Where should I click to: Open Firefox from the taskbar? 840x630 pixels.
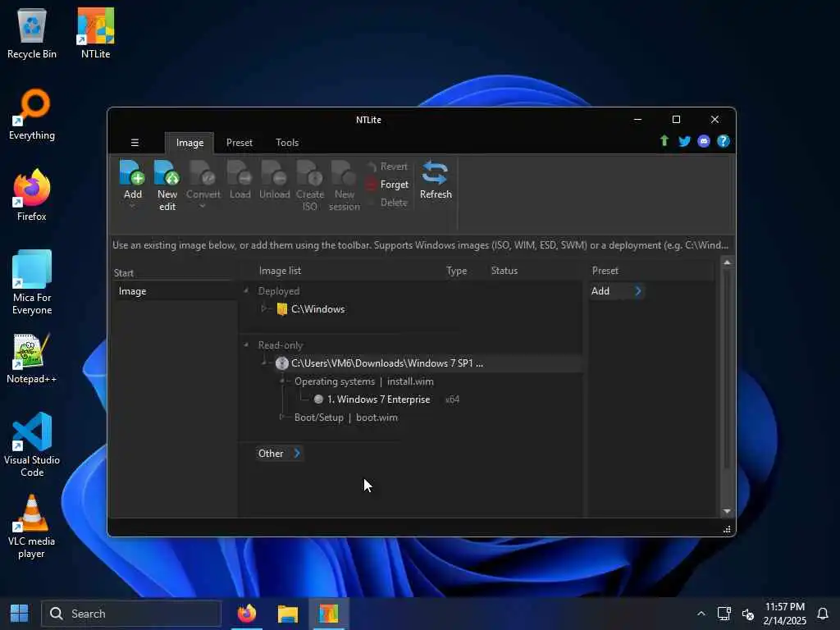[247, 614]
